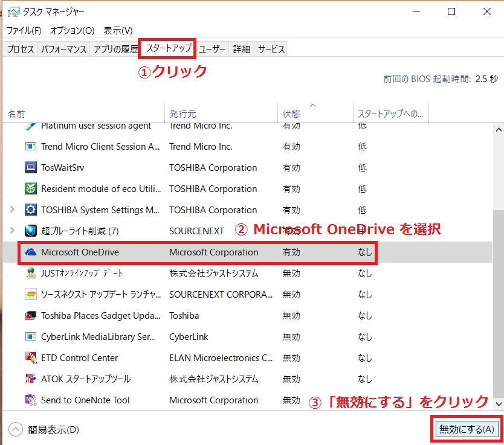This screenshot has width=504, height=445.
Task: Click the 無効にする(A) button
Action: [x=467, y=429]
